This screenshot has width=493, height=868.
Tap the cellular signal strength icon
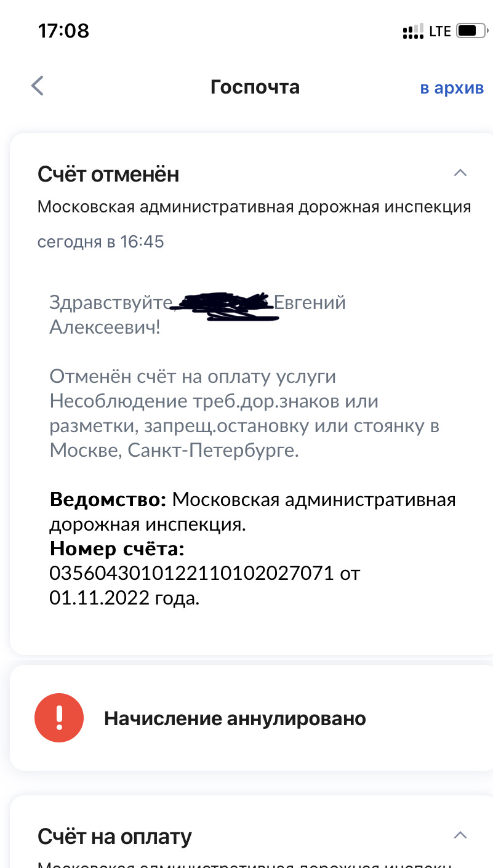pos(413,31)
